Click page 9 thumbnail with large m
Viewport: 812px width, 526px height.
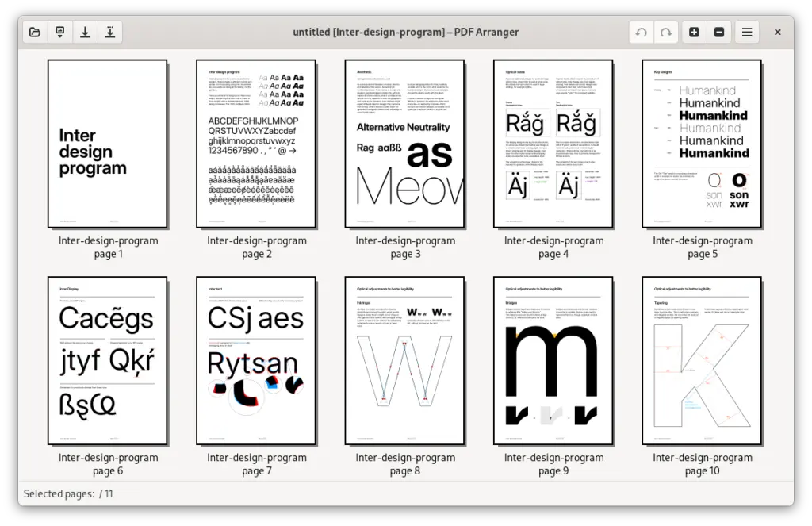click(x=553, y=360)
